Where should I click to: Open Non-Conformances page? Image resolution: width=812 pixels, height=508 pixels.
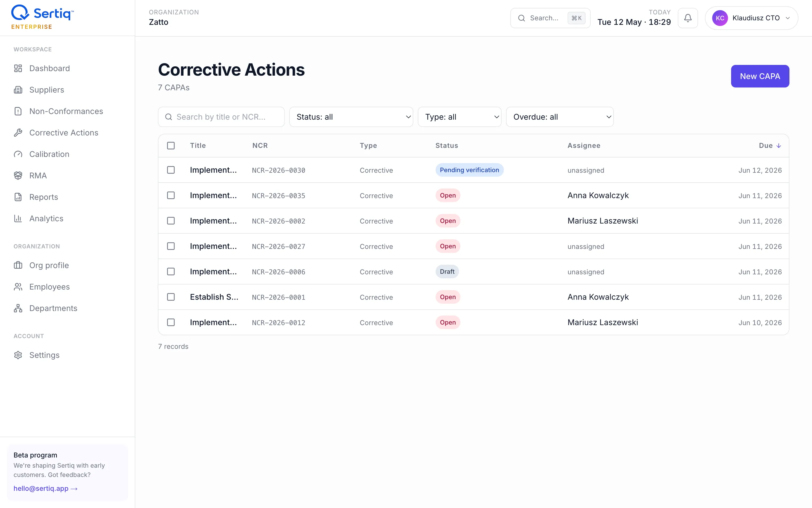66,111
